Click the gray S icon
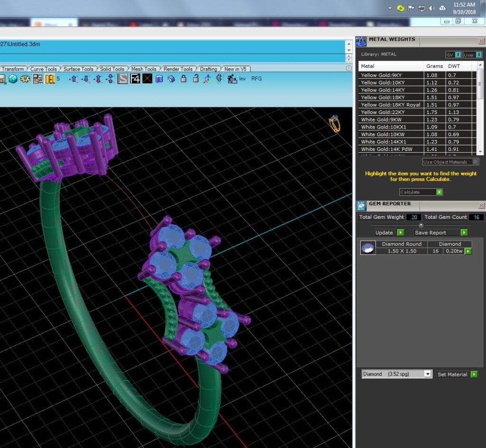Image resolution: width=486 pixels, height=448 pixels. 122,79
